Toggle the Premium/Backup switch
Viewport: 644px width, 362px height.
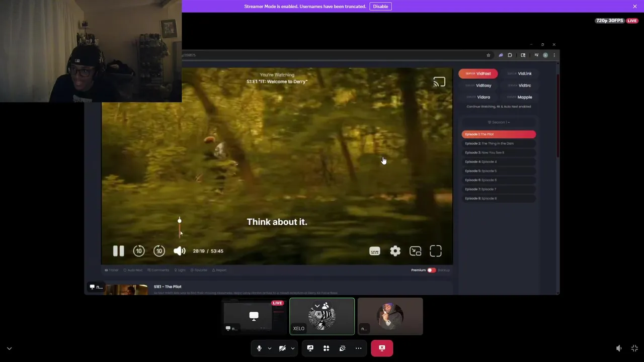(x=431, y=270)
